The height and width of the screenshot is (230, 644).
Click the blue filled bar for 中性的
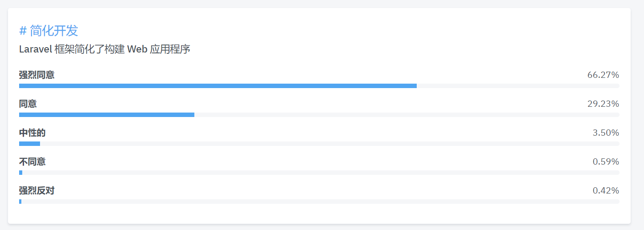point(29,144)
